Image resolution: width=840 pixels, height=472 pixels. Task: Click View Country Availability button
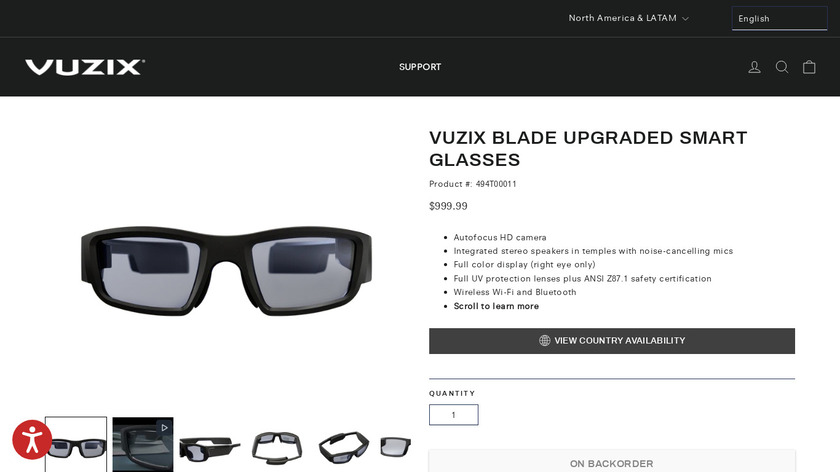tap(612, 341)
